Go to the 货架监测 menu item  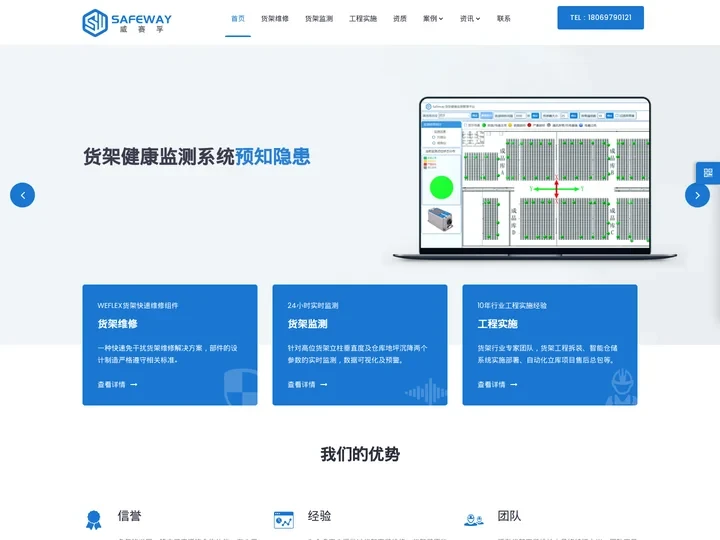click(319, 18)
